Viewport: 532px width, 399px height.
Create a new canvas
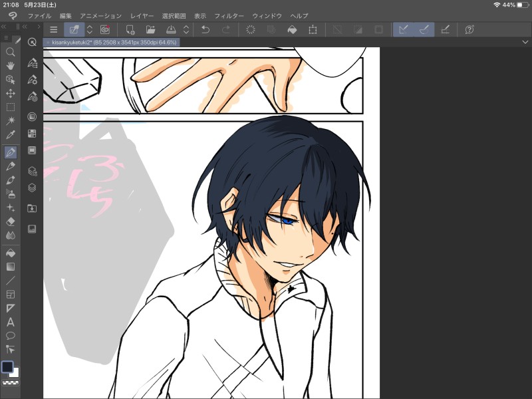[x=130, y=30]
